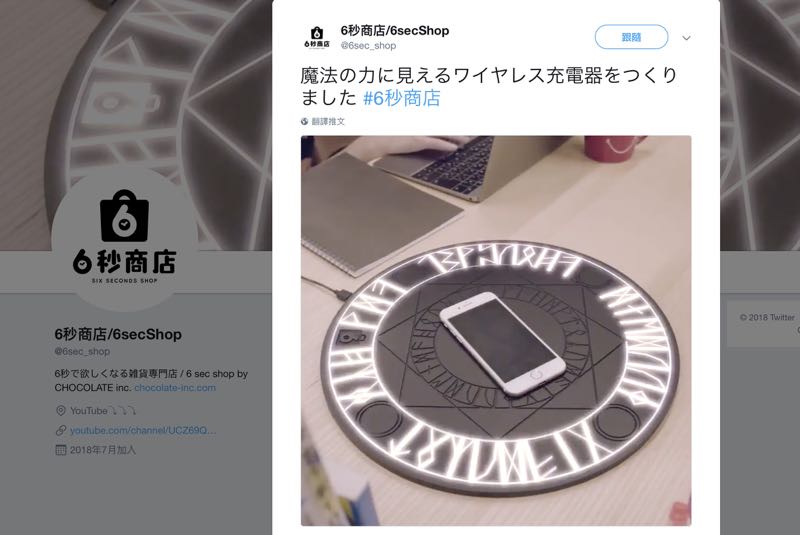Click the © 2018 Twitter footer text
This screenshot has height=535, width=800.
coord(767,317)
